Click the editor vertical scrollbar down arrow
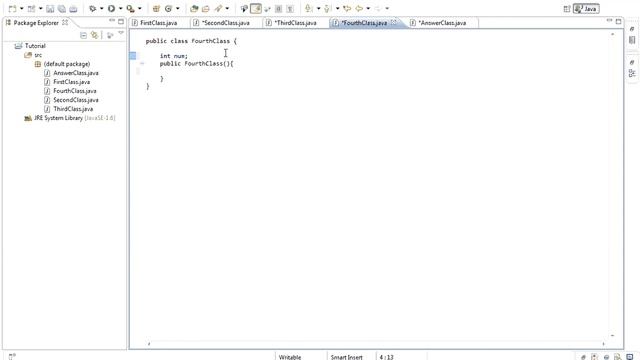The height and width of the screenshot is (360, 640). pos(612,336)
